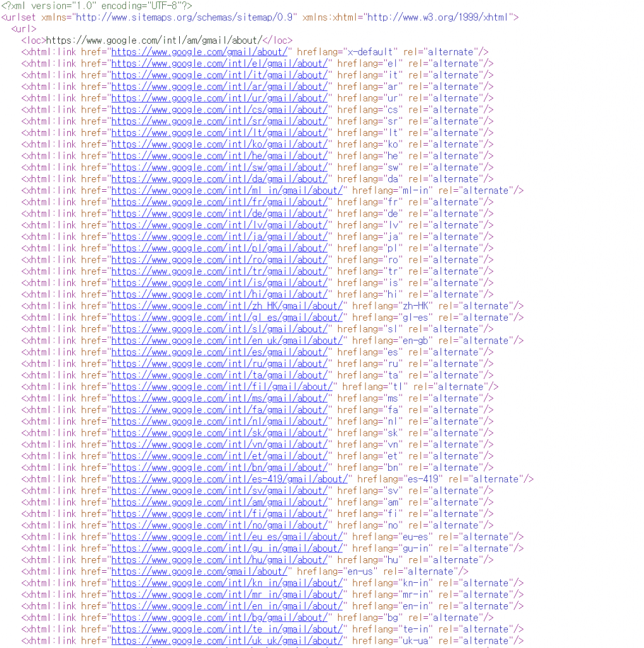Open the intl/sl/gmail/about link
This screenshot has height=648, width=644.
(x=219, y=329)
